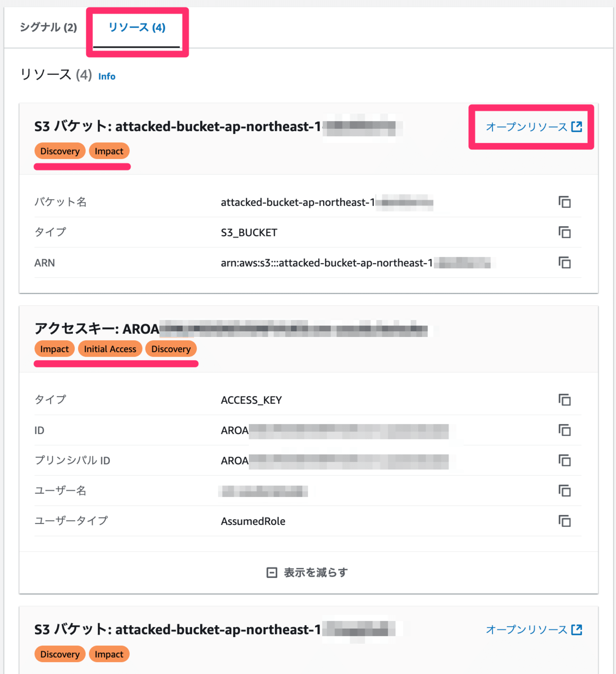Click the アクセスキー: AROA card heading
This screenshot has width=616, height=674.
(x=231, y=329)
